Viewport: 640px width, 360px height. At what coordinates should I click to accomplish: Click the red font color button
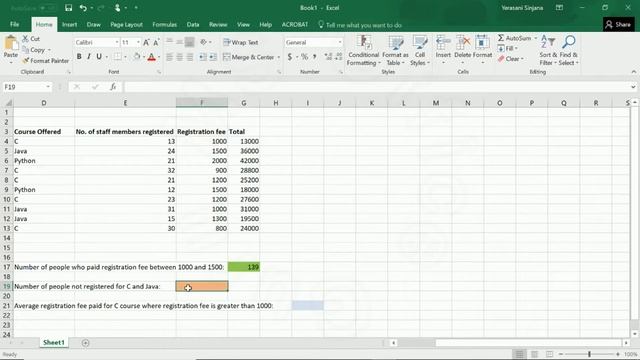[x=151, y=57]
